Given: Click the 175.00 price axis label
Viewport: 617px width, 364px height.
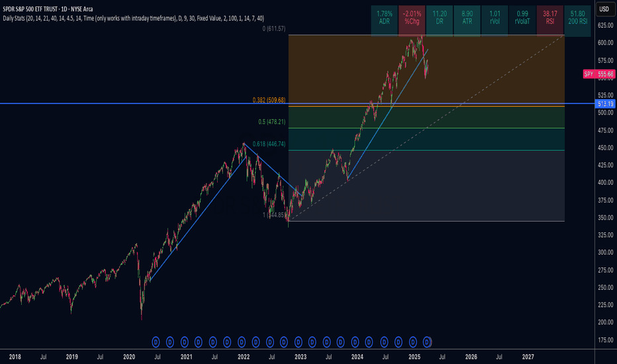Looking at the screenshot, I should click(606, 340).
